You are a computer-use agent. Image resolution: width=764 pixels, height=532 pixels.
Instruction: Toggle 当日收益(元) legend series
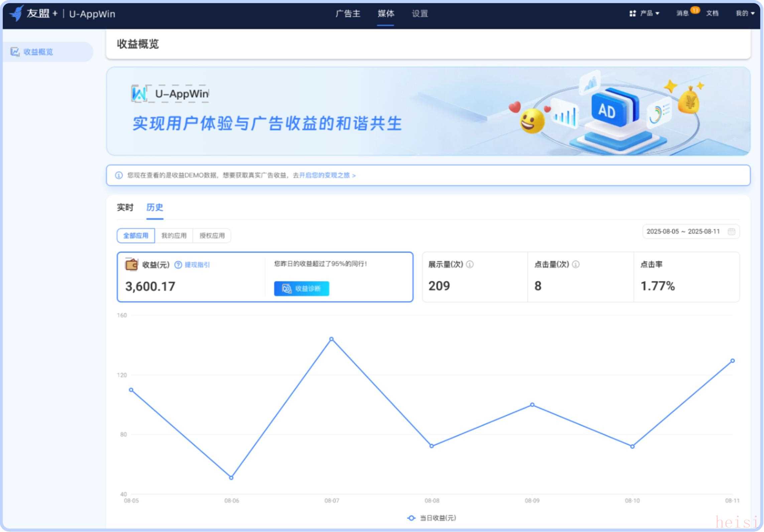coord(432,518)
